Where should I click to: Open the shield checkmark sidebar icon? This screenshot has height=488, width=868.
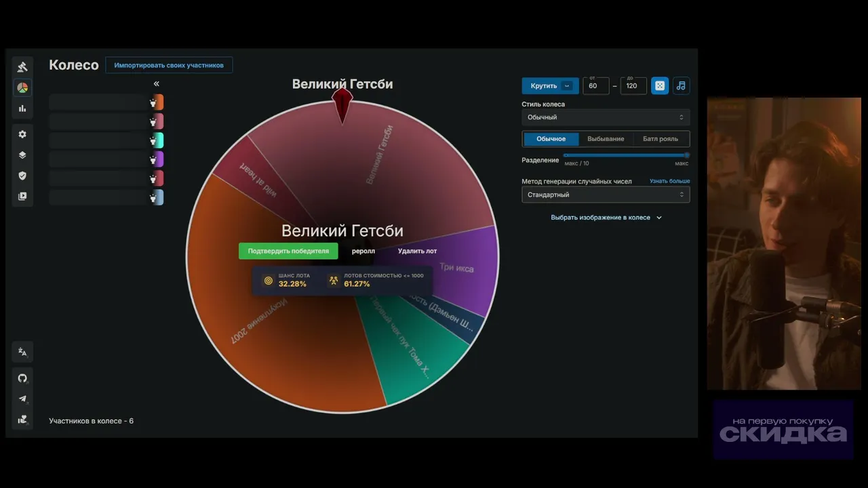(x=22, y=176)
